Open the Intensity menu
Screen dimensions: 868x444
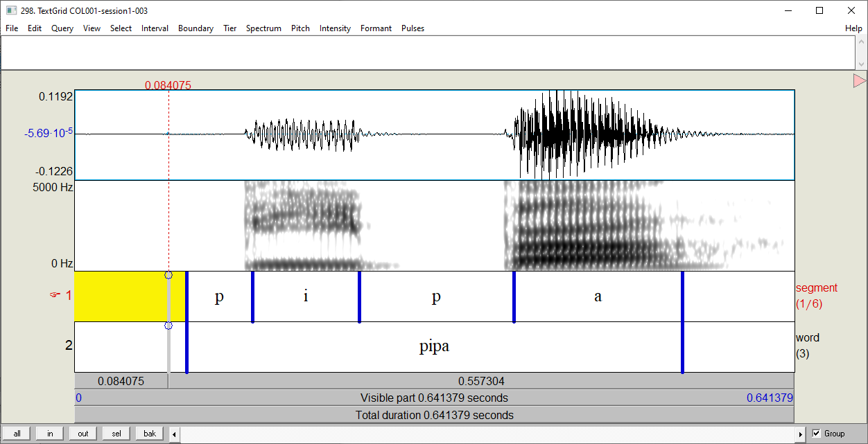pos(335,28)
